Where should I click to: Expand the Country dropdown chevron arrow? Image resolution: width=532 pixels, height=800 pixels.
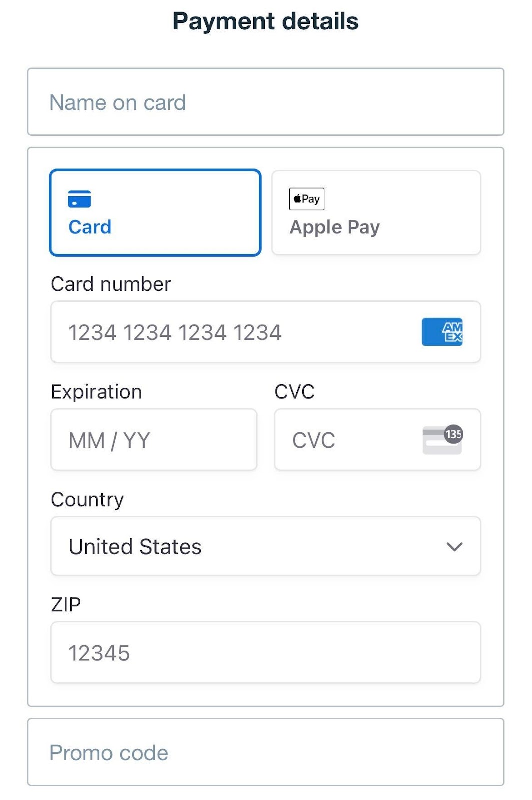[454, 547]
